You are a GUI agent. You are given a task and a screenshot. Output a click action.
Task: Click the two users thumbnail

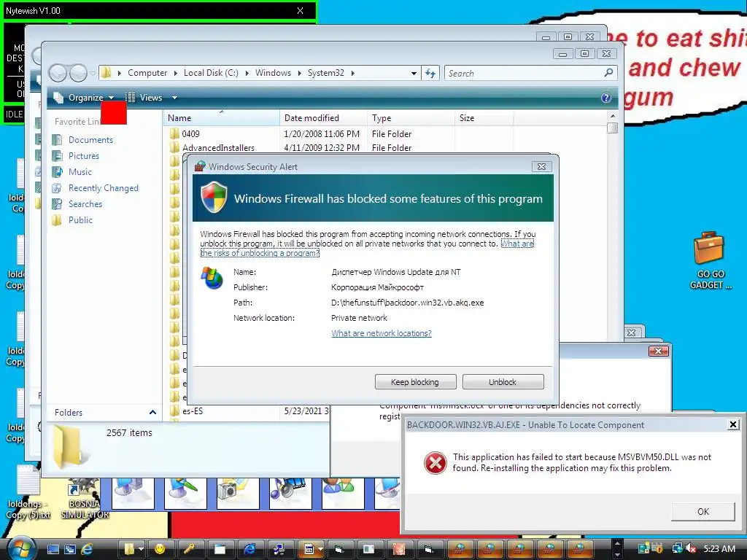[x=343, y=492]
